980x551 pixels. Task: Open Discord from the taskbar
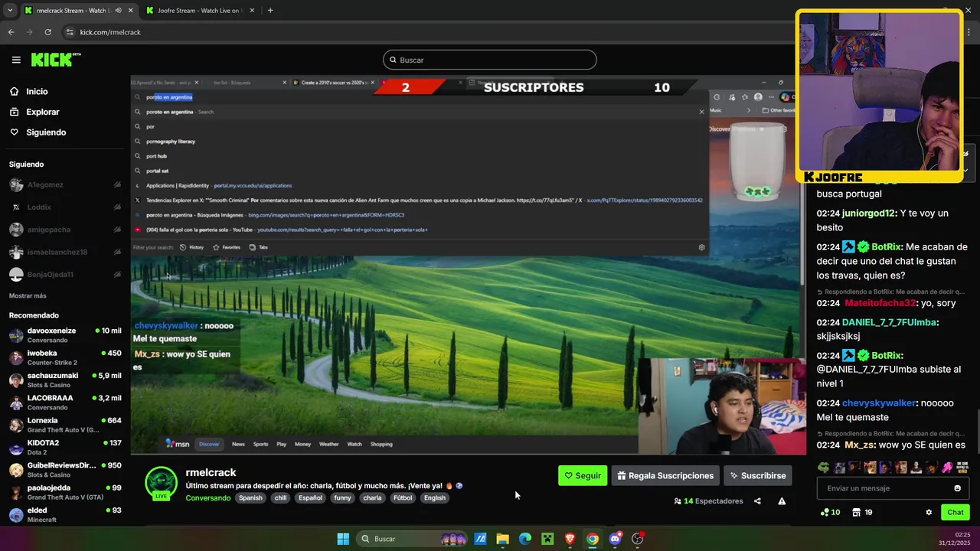coord(615,539)
